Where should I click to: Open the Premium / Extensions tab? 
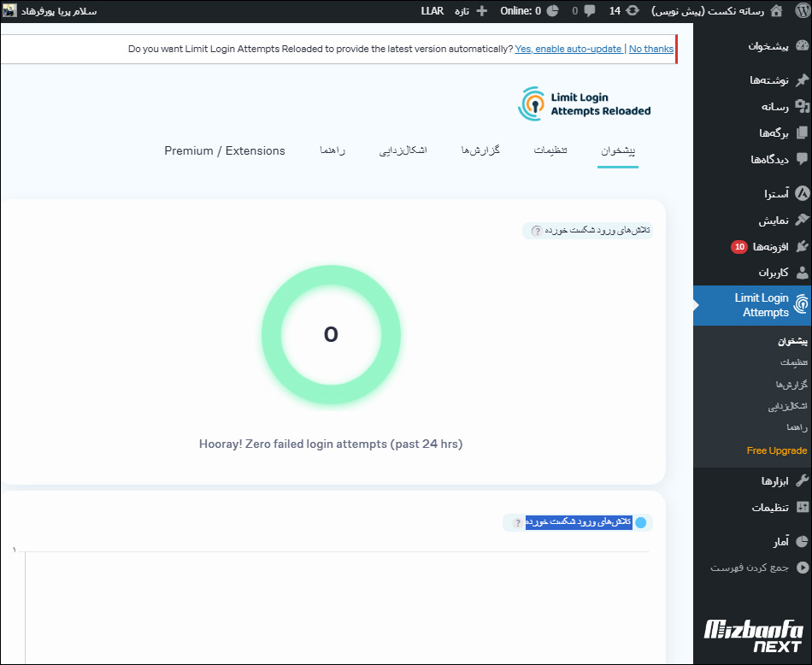[225, 150]
